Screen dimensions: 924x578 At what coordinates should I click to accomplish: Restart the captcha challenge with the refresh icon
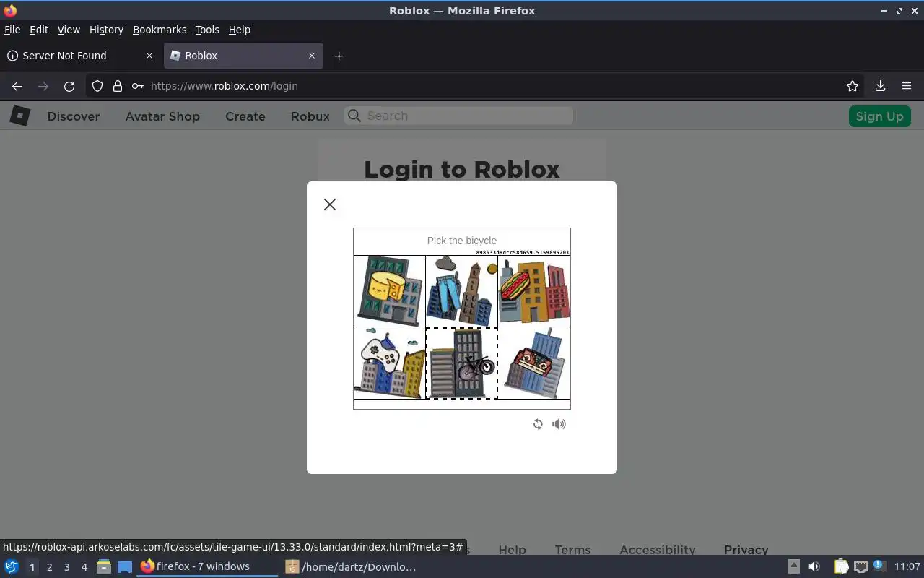pyautogui.click(x=538, y=424)
